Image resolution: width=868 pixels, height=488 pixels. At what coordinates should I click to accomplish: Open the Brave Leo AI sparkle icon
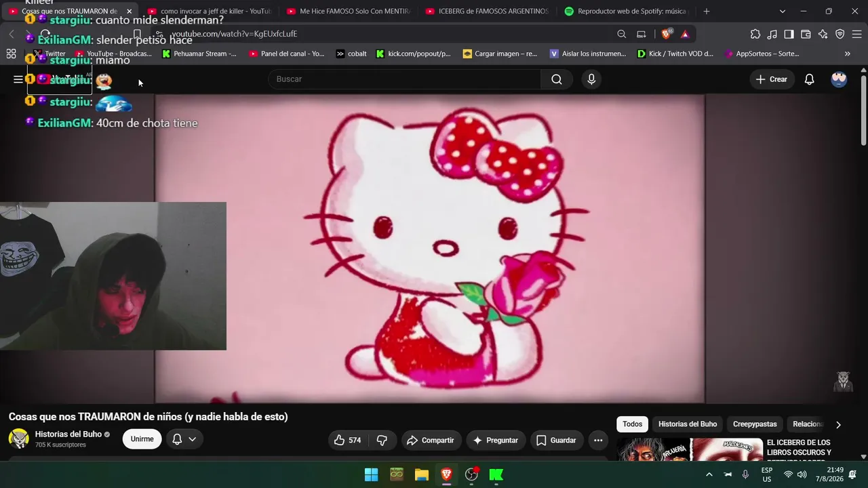pos(823,34)
